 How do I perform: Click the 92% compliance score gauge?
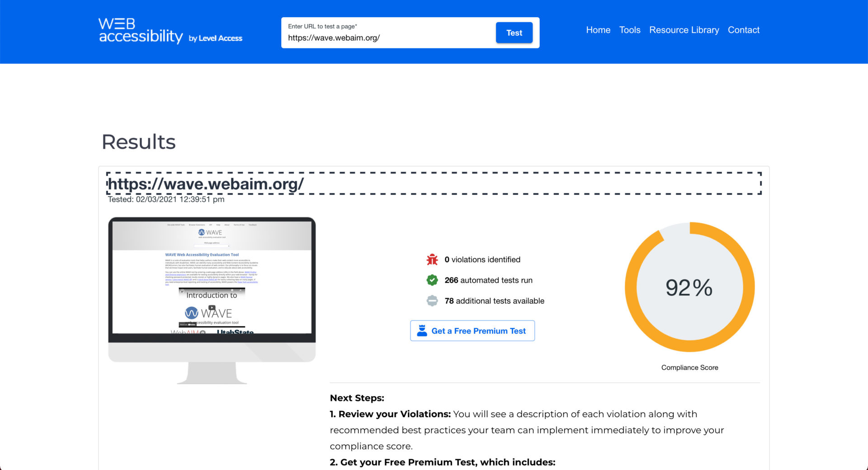689,287
